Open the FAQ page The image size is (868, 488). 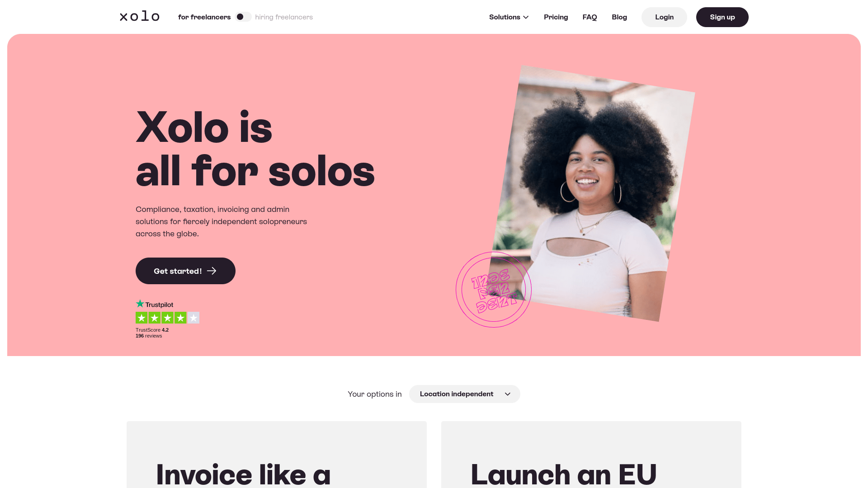pos(590,17)
